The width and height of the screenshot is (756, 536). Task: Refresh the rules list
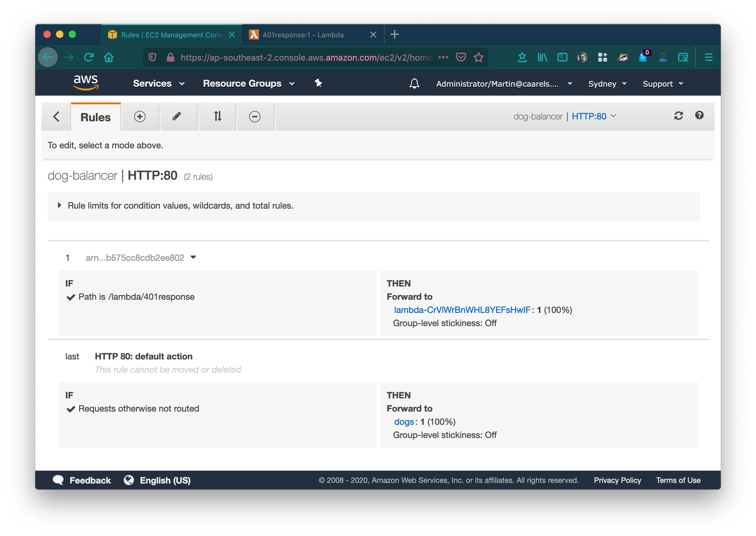coord(678,116)
